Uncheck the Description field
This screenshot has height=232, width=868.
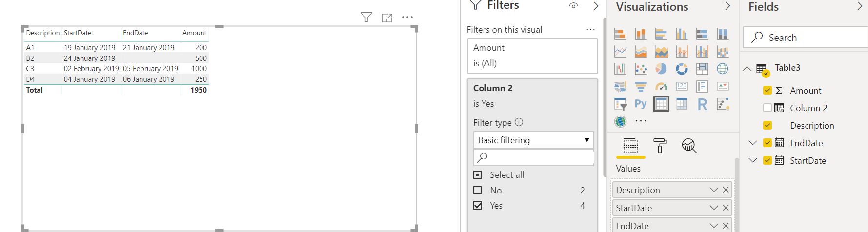767,125
